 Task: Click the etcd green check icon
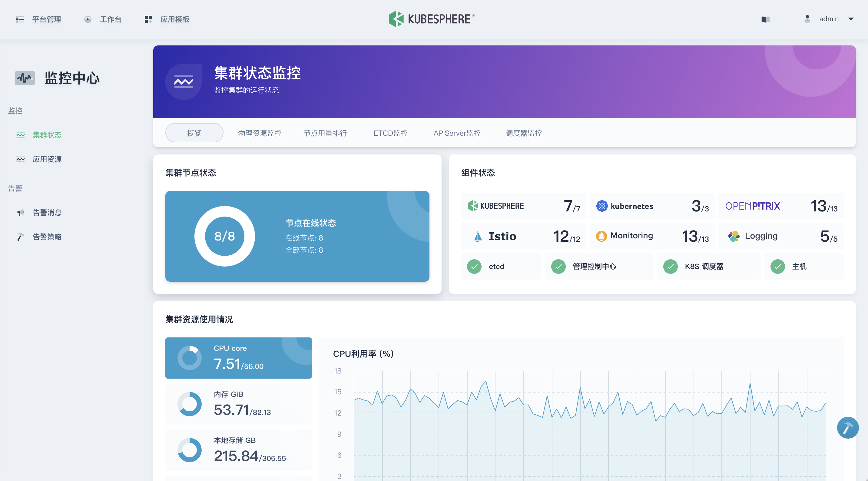(x=474, y=267)
